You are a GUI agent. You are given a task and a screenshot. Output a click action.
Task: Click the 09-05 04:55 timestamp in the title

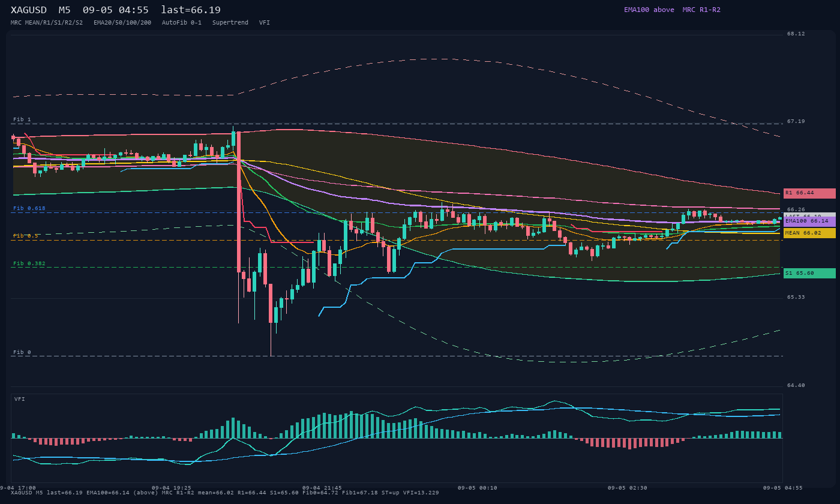116,10
